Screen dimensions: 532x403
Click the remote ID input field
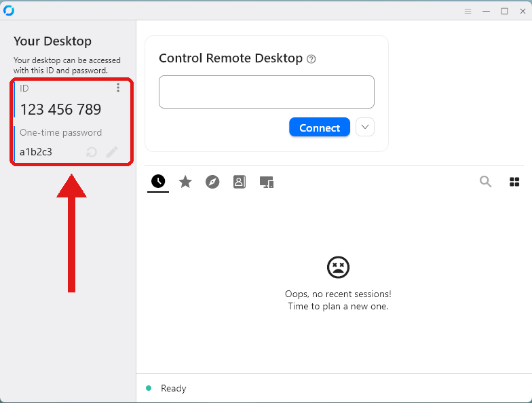[266, 92]
